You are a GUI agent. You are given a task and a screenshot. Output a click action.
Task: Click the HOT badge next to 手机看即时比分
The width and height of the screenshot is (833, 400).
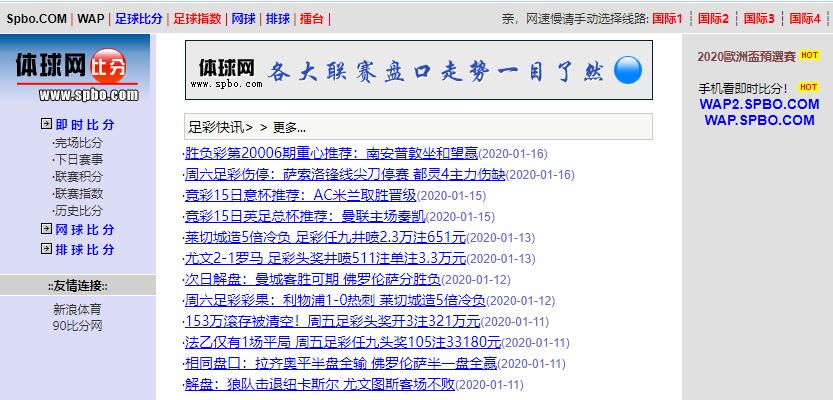pyautogui.click(x=809, y=87)
